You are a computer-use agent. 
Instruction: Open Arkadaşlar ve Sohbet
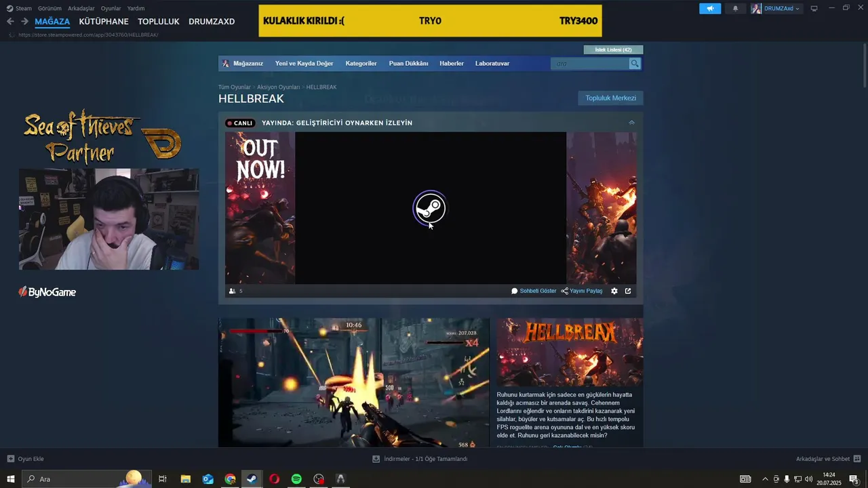pyautogui.click(x=828, y=459)
